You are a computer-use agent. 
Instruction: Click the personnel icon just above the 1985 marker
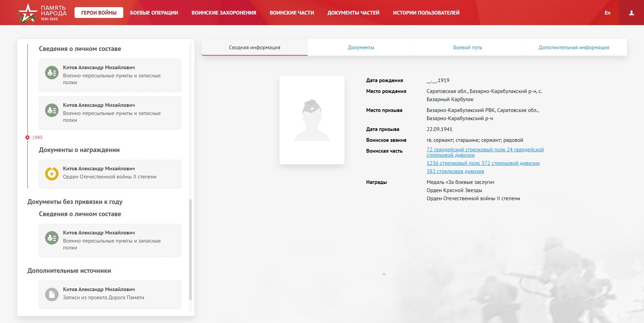[x=52, y=110]
